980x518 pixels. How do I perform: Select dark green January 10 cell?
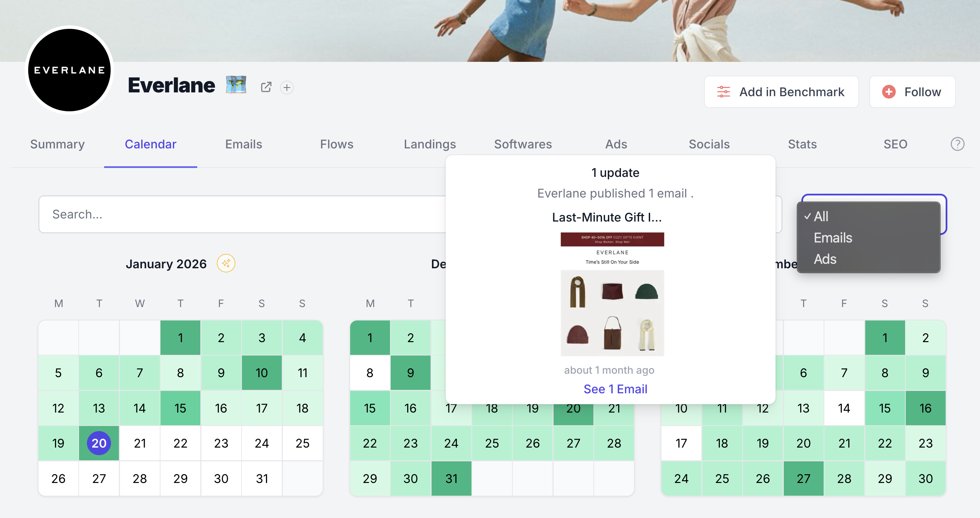(261, 373)
